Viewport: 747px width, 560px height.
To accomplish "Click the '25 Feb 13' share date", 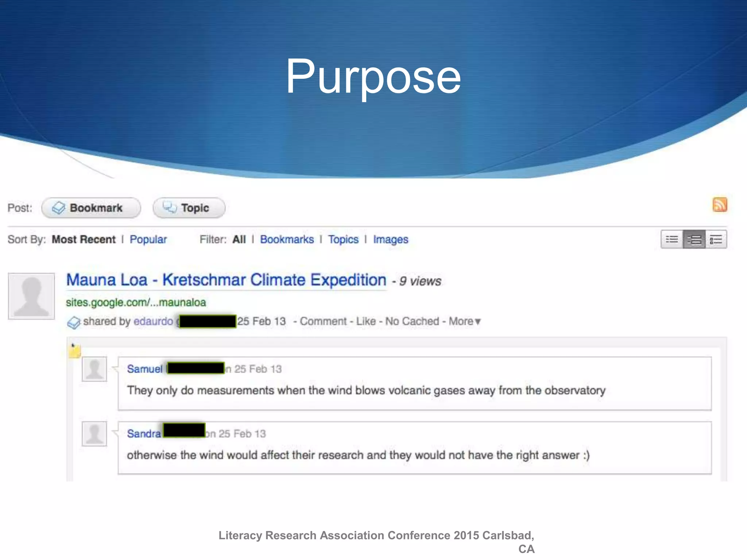I will point(262,321).
